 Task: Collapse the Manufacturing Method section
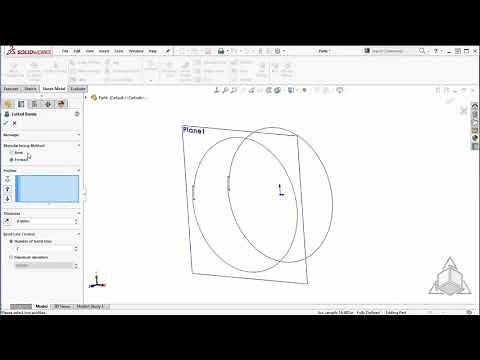coord(78,146)
